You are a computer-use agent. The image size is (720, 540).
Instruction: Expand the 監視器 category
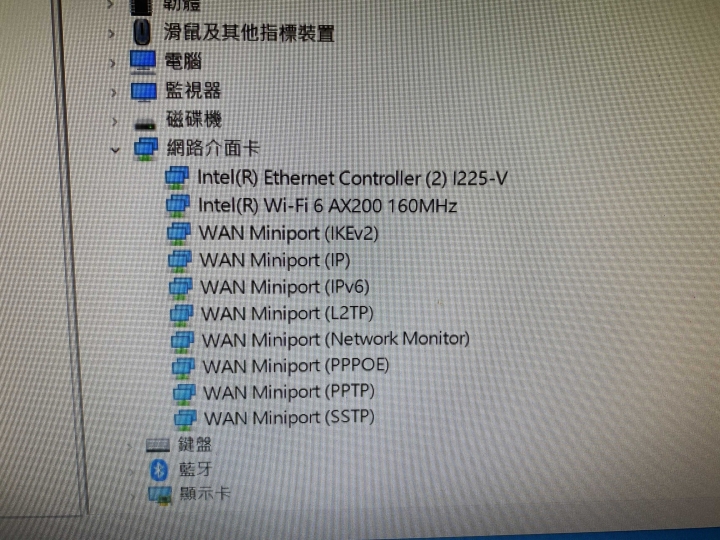[x=114, y=92]
